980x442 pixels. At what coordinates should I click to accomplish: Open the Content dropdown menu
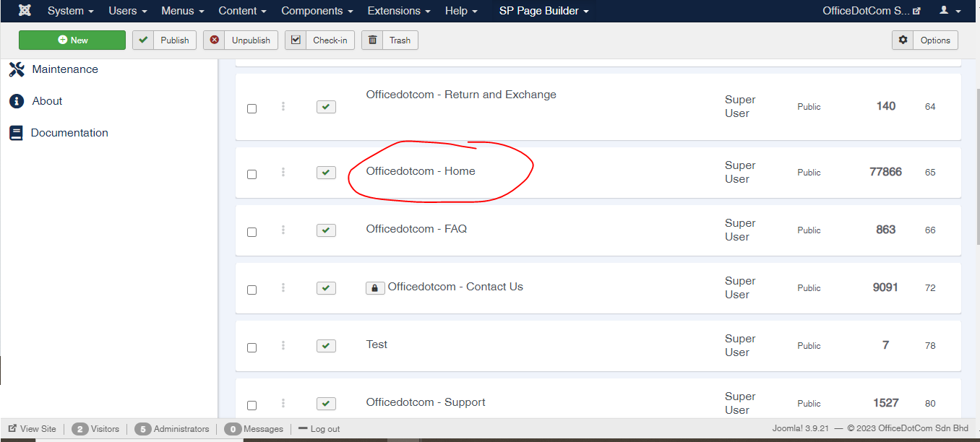pos(243,11)
